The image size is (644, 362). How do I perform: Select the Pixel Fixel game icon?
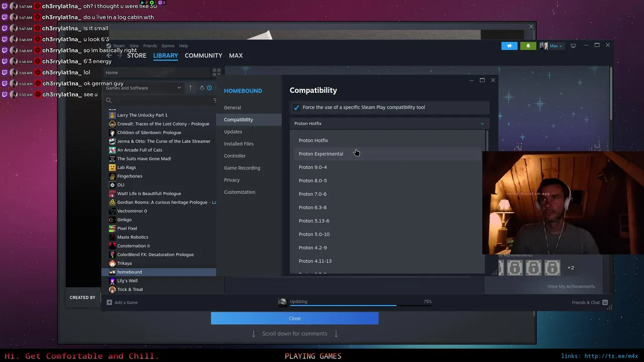click(x=112, y=228)
